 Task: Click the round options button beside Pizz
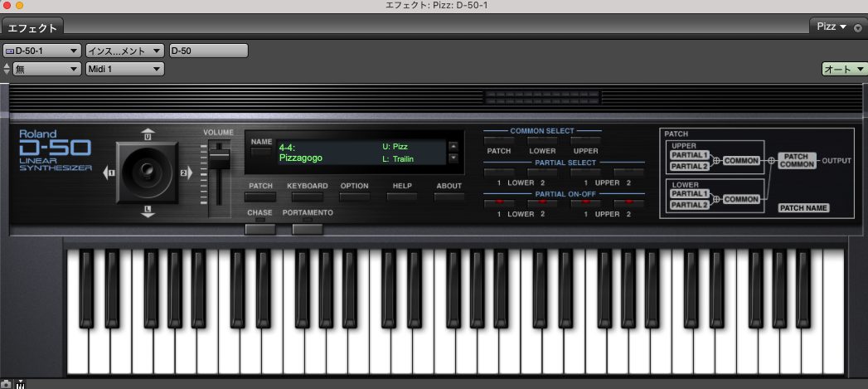point(858,27)
